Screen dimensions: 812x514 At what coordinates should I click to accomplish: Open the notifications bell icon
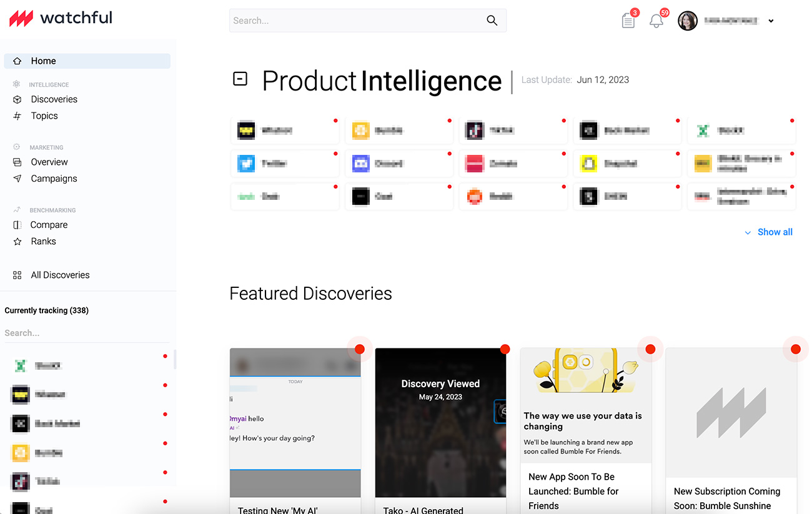click(656, 21)
